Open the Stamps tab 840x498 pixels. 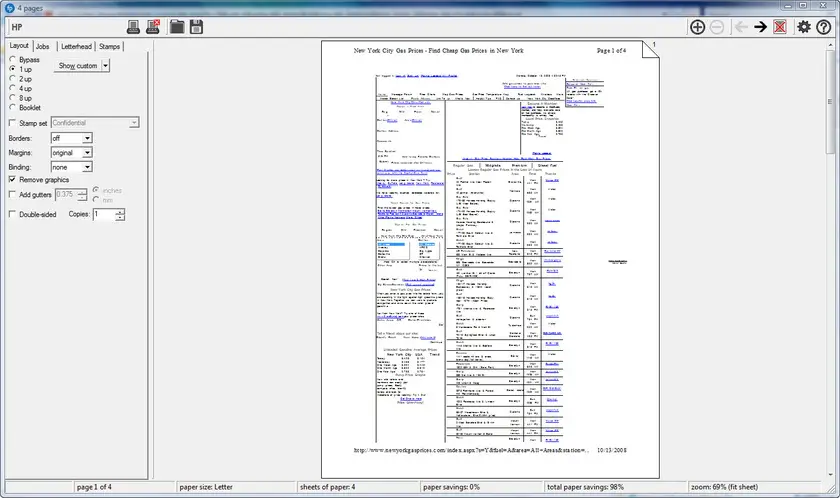pyautogui.click(x=109, y=47)
